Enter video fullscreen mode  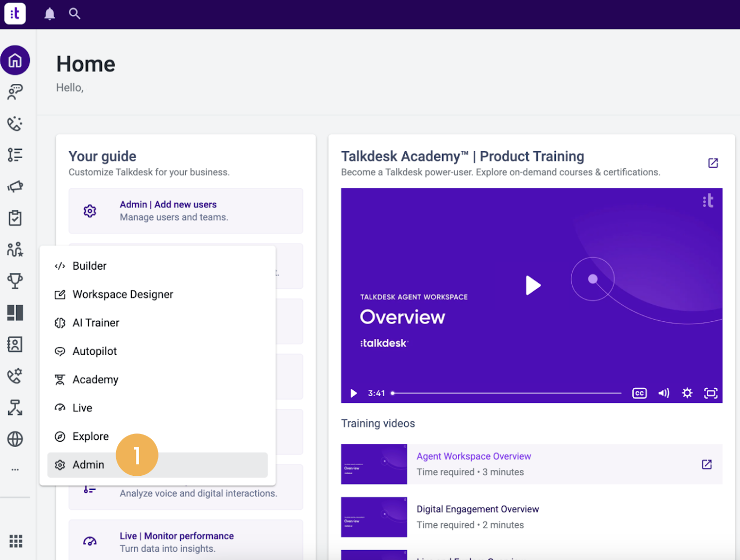click(711, 393)
